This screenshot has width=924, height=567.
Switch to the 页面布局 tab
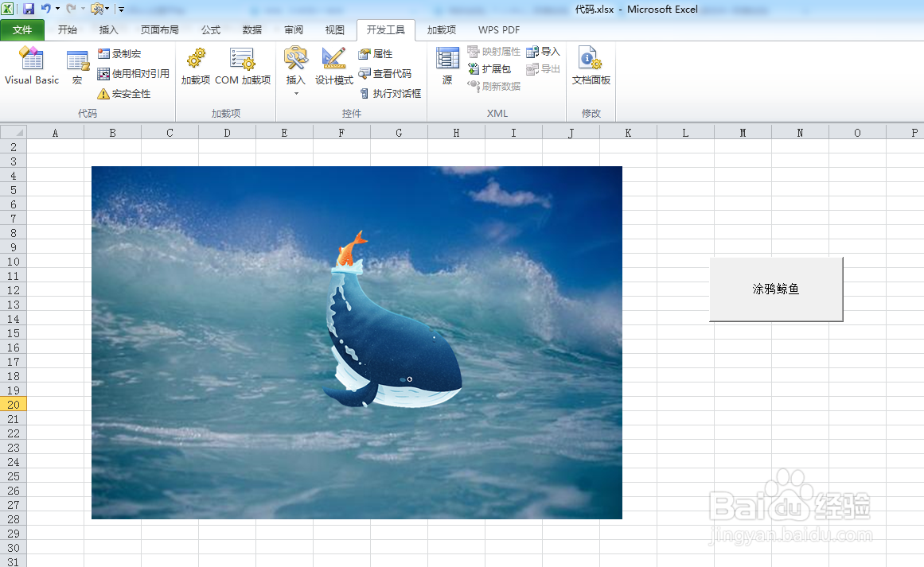click(x=160, y=30)
